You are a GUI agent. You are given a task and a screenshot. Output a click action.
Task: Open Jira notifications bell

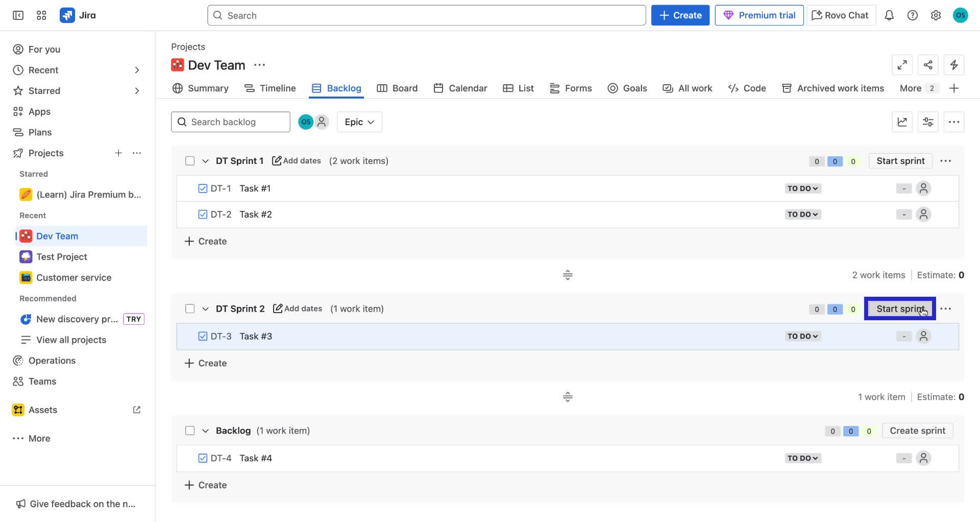(x=889, y=15)
